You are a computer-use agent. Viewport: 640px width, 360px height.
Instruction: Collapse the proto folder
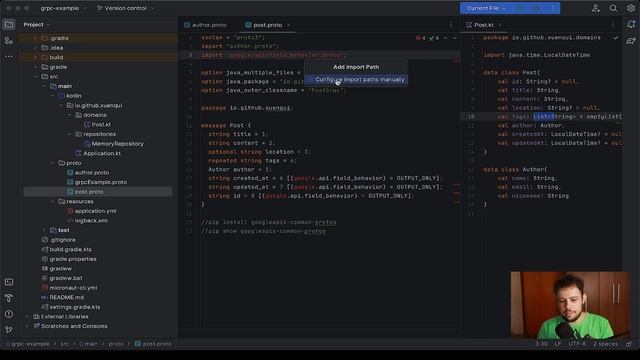[x=53, y=163]
